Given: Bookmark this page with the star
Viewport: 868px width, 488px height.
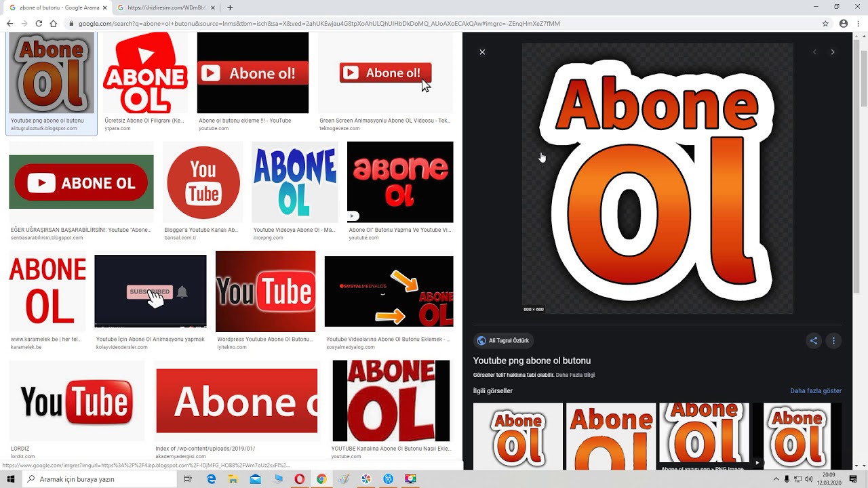Looking at the screenshot, I should [825, 23].
